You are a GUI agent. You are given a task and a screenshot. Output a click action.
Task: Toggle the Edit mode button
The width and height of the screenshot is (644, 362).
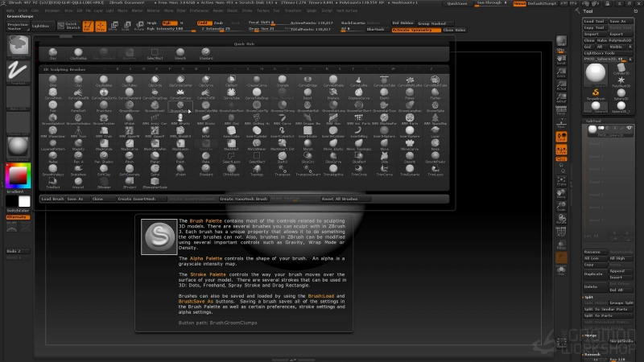click(x=88, y=27)
